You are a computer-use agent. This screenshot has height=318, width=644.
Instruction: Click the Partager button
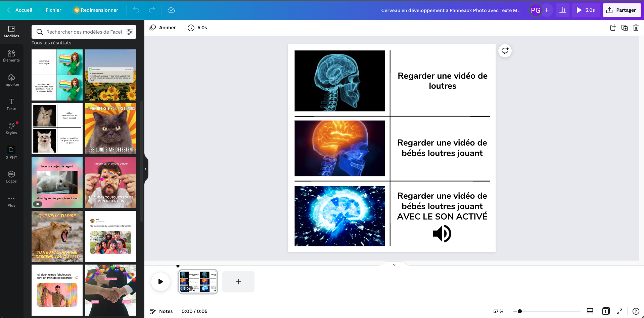click(x=622, y=10)
